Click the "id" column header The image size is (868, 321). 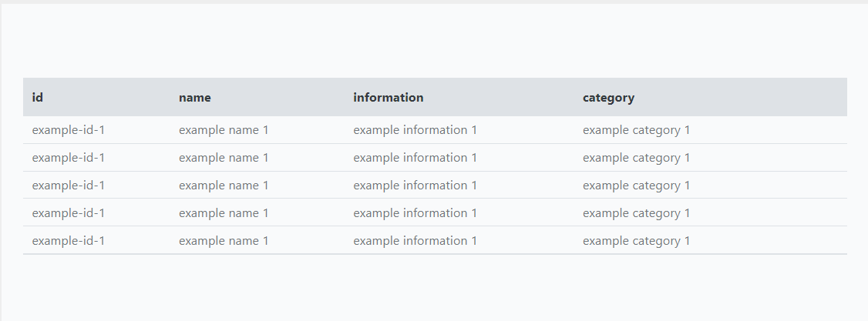click(x=38, y=98)
